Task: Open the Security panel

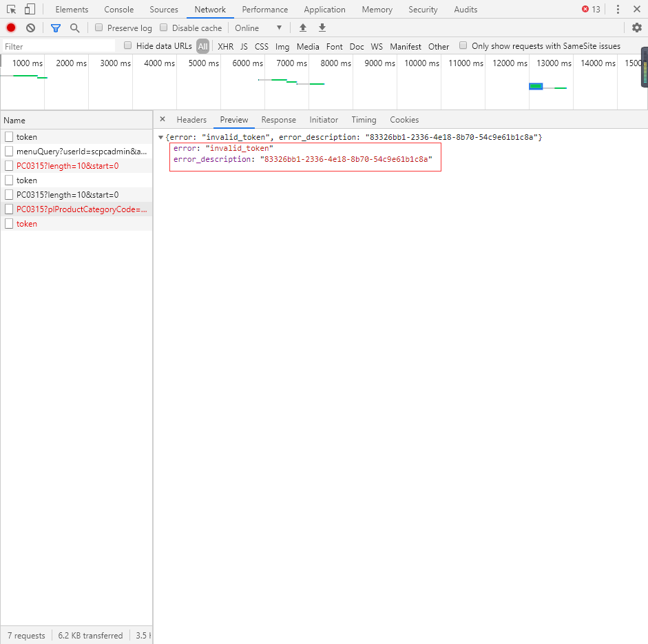Action: pyautogui.click(x=424, y=10)
